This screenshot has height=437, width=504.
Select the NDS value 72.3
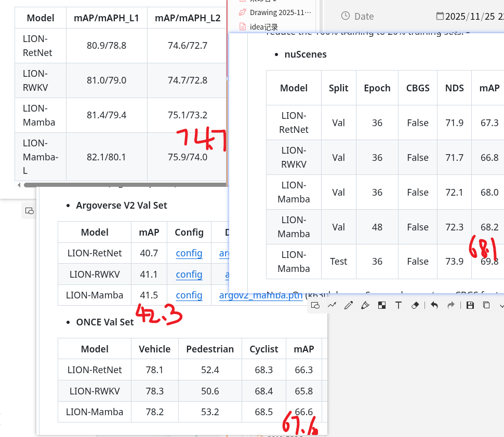pos(454,227)
